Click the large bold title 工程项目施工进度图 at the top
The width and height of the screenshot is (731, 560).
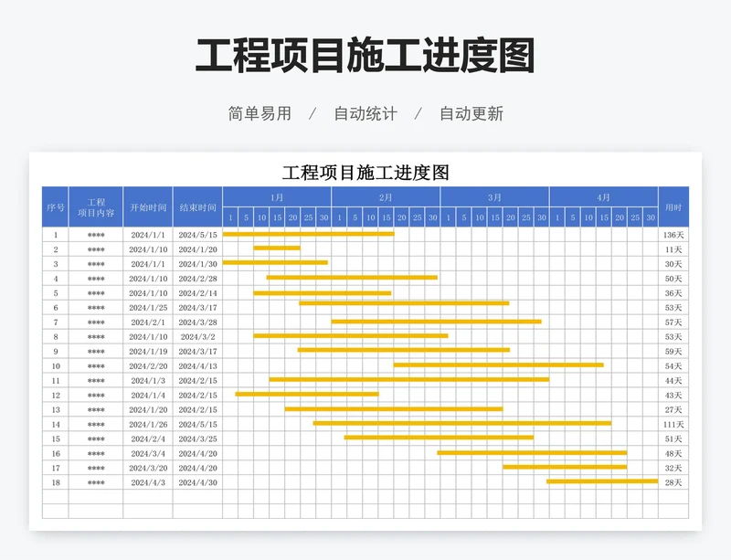point(365,56)
